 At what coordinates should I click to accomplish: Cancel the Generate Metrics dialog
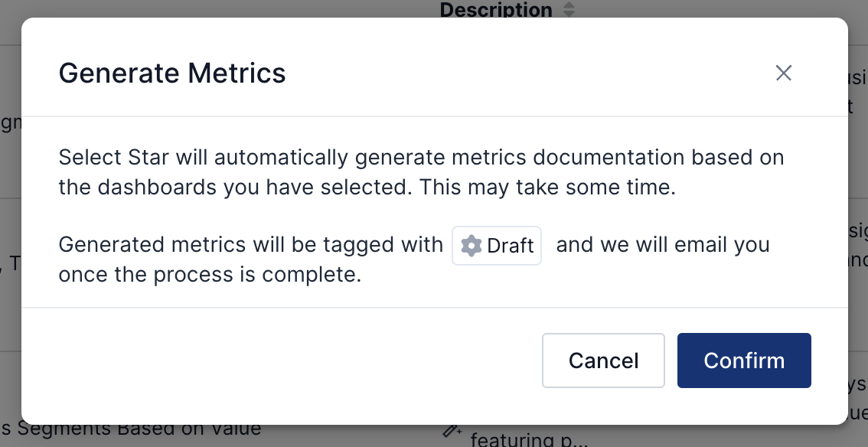(603, 361)
